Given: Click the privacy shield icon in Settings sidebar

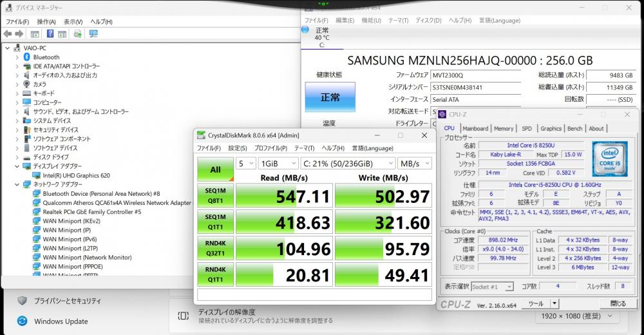Looking at the screenshot, I should click(23, 300).
